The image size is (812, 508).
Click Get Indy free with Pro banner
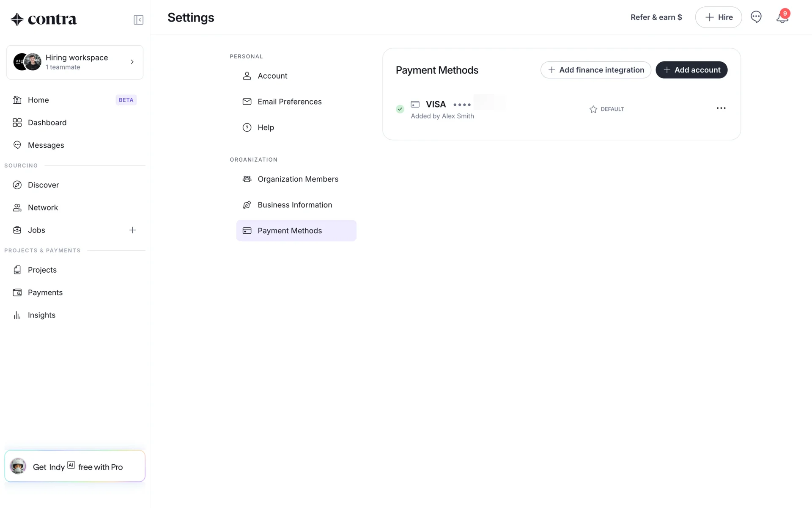click(x=75, y=467)
